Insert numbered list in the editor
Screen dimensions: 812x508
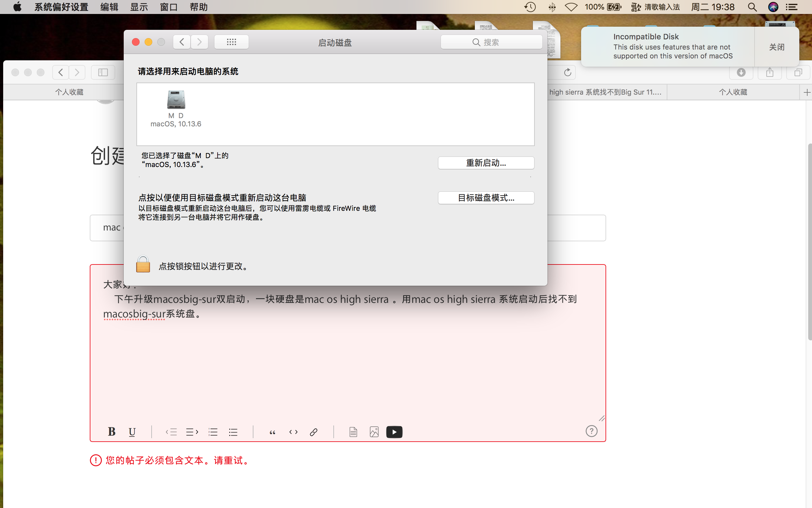[x=213, y=432]
